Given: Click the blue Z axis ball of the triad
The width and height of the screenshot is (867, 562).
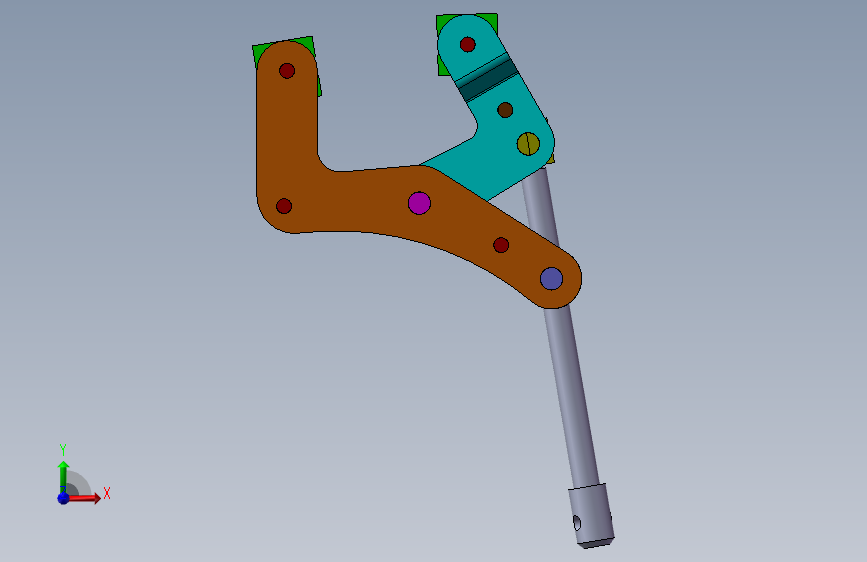Looking at the screenshot, I should [x=63, y=498].
